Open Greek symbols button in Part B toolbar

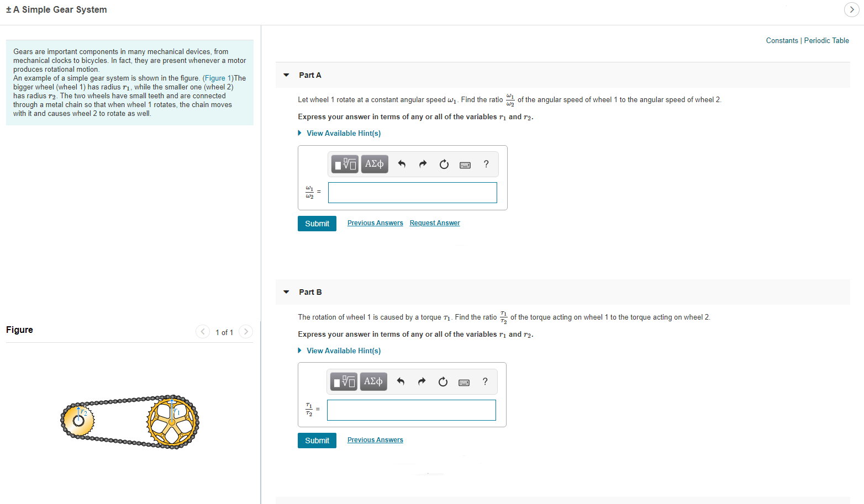(373, 381)
